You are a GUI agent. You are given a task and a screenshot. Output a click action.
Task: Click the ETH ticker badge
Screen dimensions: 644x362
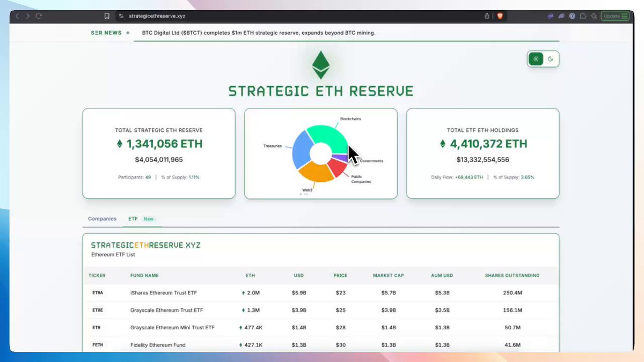coord(97,327)
